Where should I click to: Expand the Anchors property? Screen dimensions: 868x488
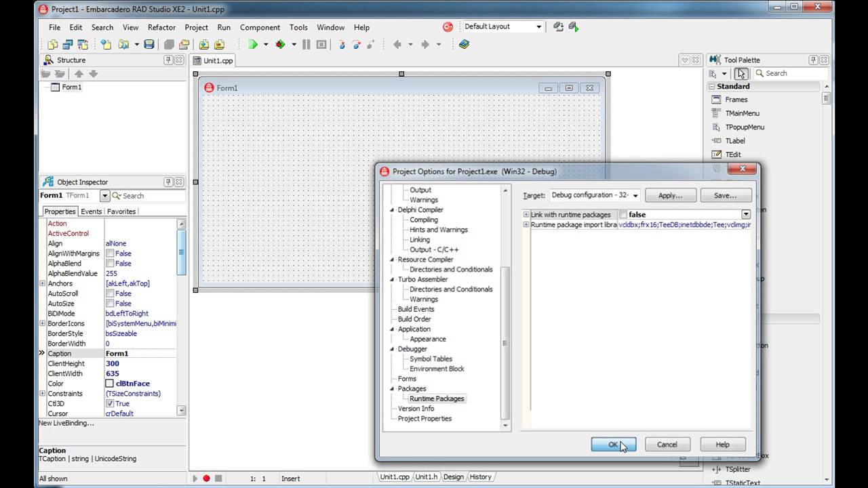tap(43, 283)
